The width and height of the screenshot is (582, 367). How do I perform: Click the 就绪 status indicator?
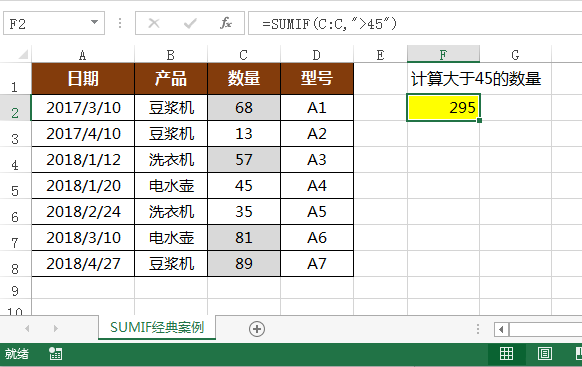(17, 354)
